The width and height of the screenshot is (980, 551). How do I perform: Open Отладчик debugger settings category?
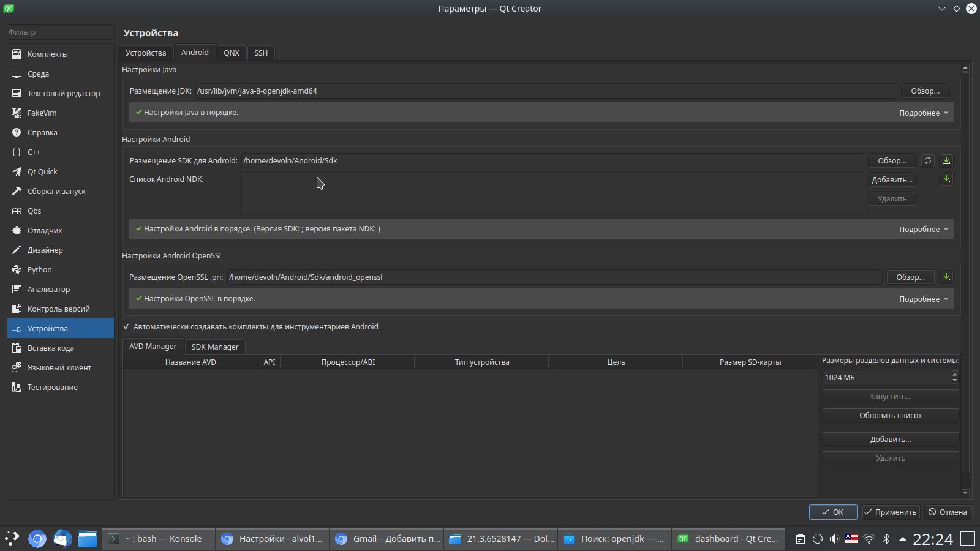point(61,230)
